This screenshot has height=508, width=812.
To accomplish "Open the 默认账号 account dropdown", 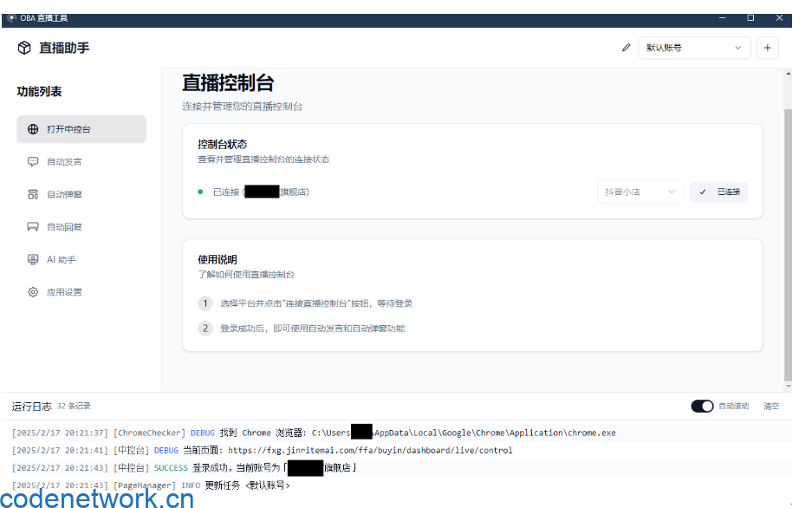I will [x=694, y=48].
